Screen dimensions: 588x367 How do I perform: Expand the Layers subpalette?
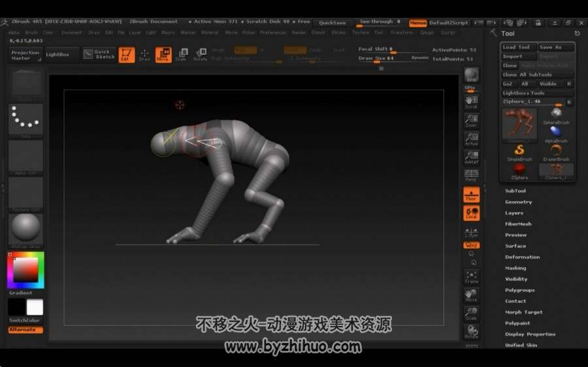514,213
